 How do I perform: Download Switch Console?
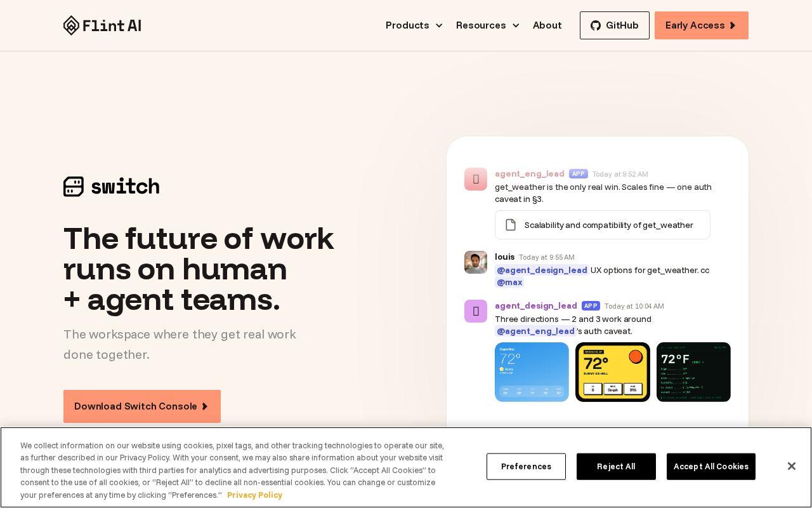point(142,406)
